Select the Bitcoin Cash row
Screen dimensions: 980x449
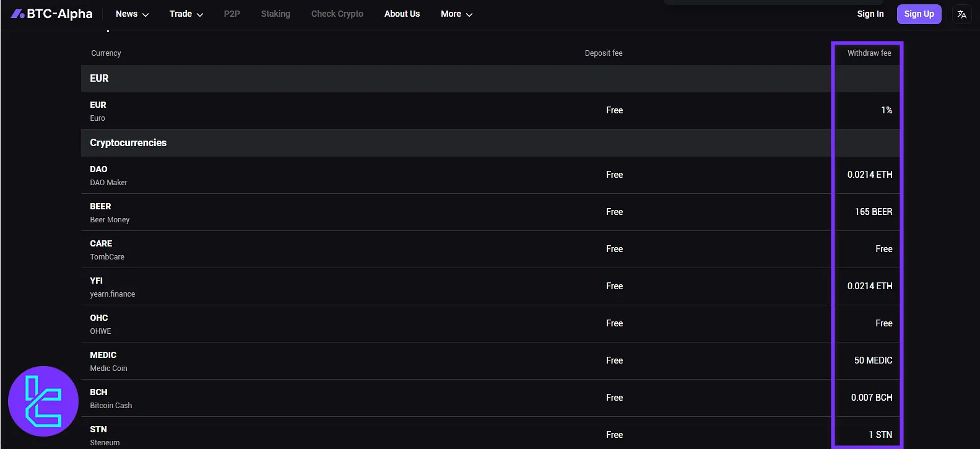[111, 398]
